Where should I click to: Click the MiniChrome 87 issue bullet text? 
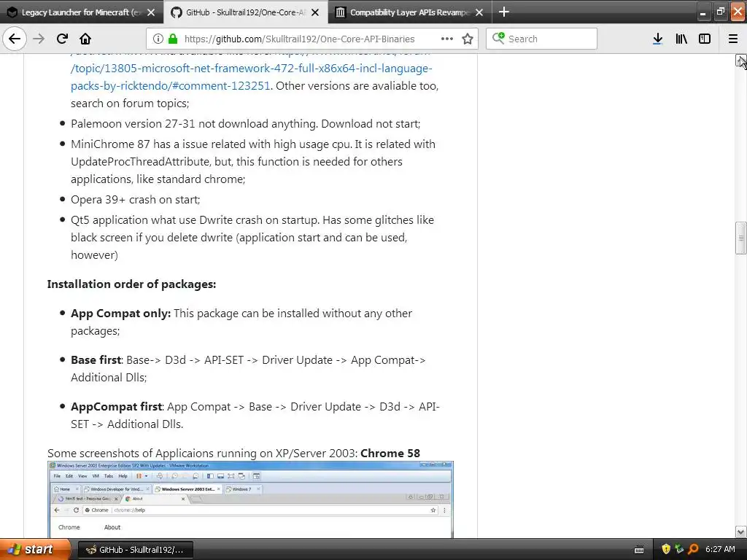coord(253,161)
